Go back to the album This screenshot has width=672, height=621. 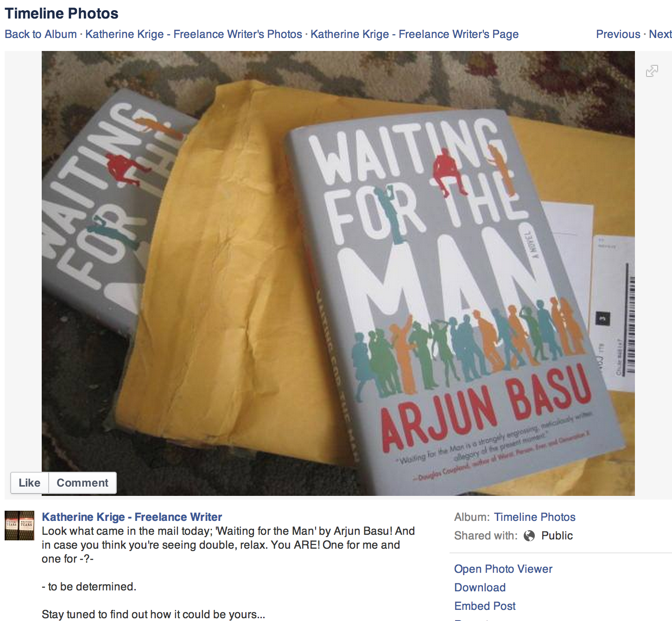point(41,34)
